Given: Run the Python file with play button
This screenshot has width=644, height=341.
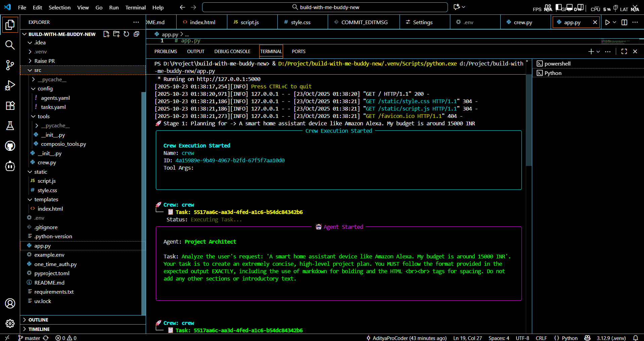Looking at the screenshot, I should click(x=607, y=22).
